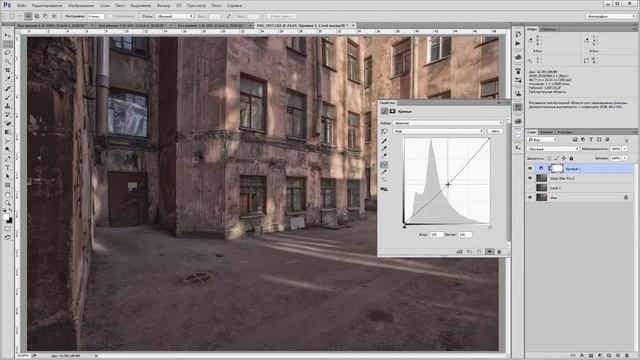Click clip to layer icon in Properties footer
This screenshot has width=640, height=360.
[x=460, y=252]
